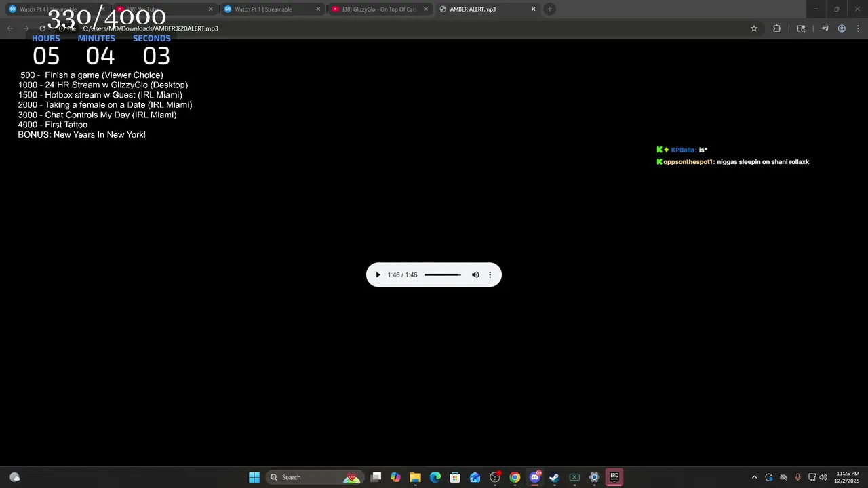
Task: Open OBS Studio from the taskbar
Action: coord(495,477)
